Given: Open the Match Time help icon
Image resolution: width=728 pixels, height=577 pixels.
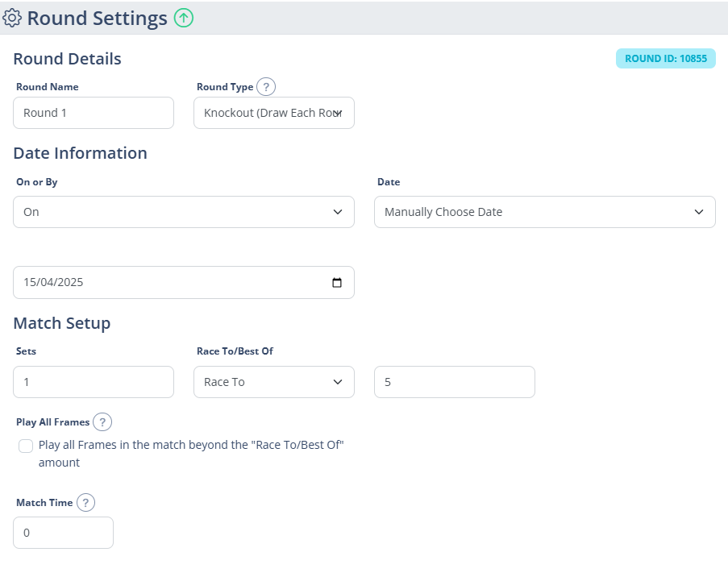Looking at the screenshot, I should [x=86, y=503].
